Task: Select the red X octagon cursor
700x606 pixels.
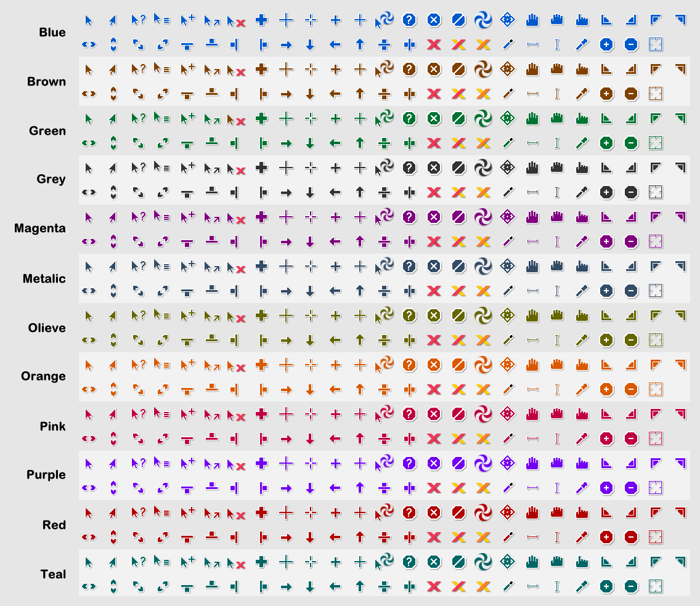Action: pos(434,513)
